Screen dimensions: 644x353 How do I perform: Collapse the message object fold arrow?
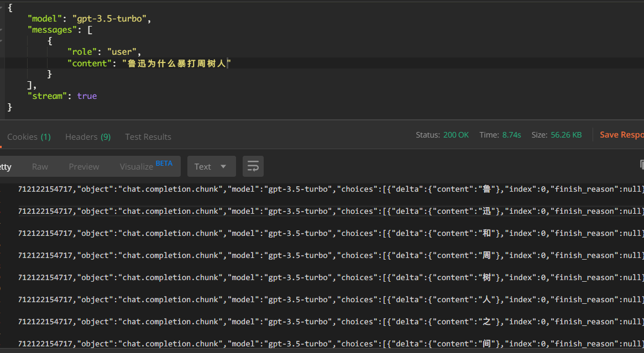coord(2,41)
